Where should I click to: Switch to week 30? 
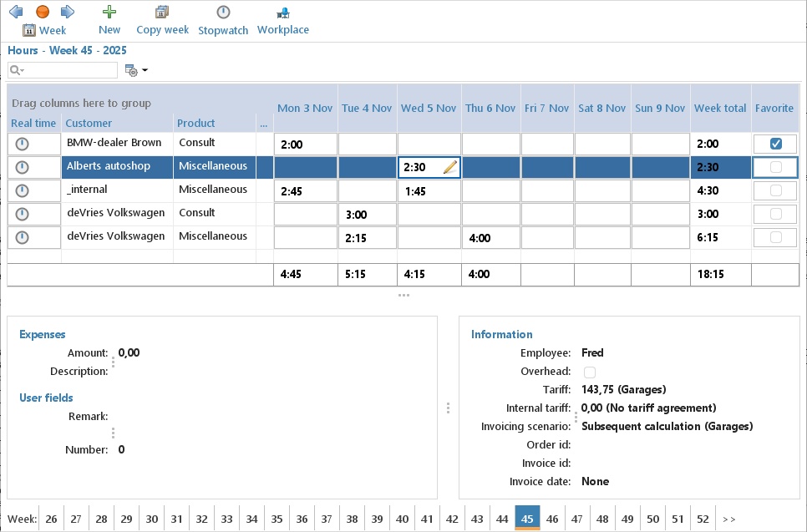tap(151, 519)
